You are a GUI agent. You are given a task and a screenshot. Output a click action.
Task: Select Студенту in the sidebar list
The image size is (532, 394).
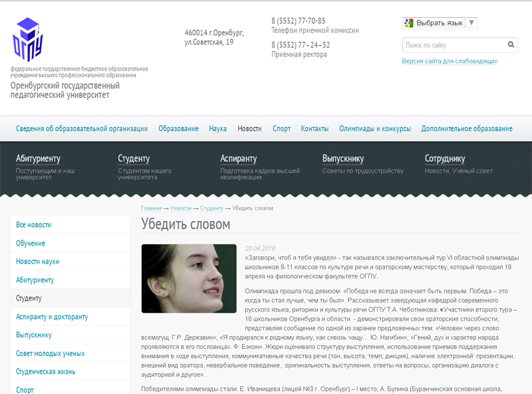click(x=70, y=298)
